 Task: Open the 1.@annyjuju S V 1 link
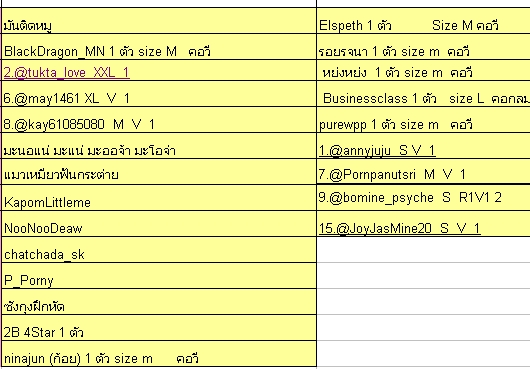click(x=377, y=150)
